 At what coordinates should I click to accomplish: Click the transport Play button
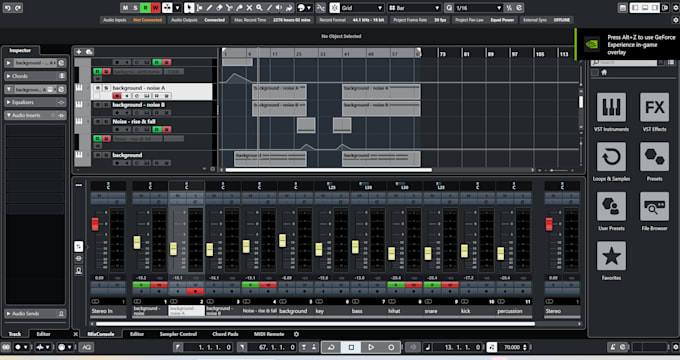pos(371,347)
